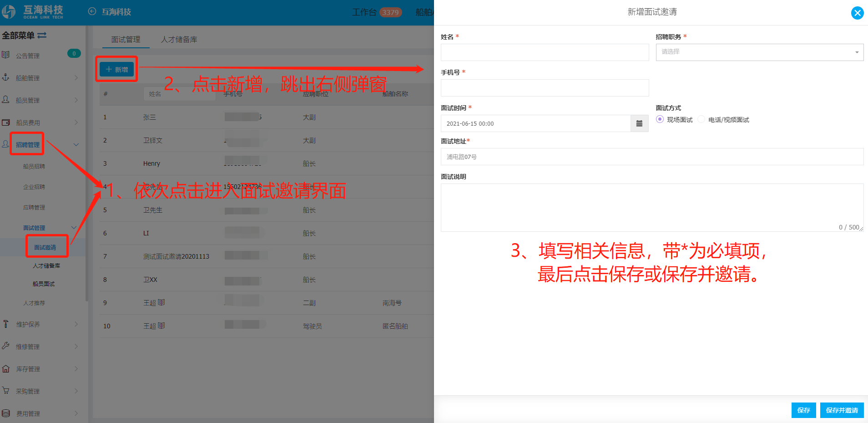Collapse the 面试管理 submenu chevron
The image size is (868, 423).
pos(74,228)
